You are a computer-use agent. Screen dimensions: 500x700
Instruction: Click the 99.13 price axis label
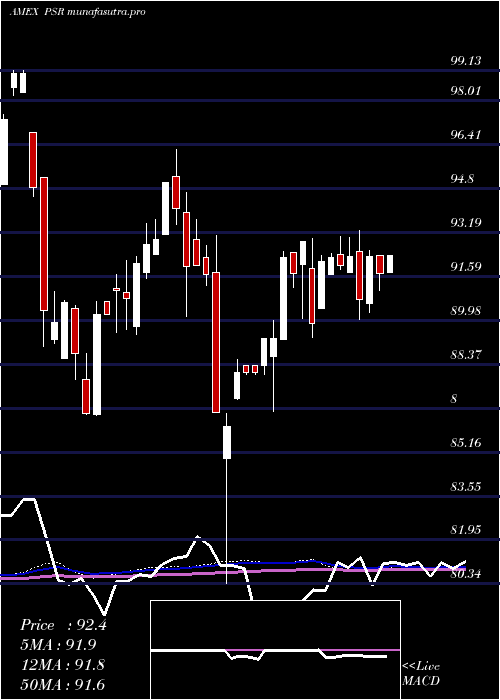(x=466, y=61)
